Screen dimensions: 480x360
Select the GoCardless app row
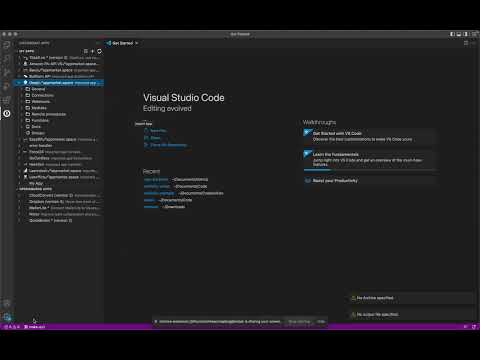[60, 158]
